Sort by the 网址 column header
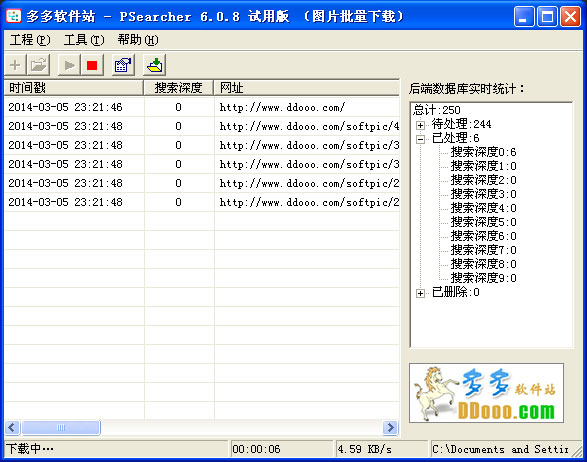587x462 pixels. tap(307, 88)
